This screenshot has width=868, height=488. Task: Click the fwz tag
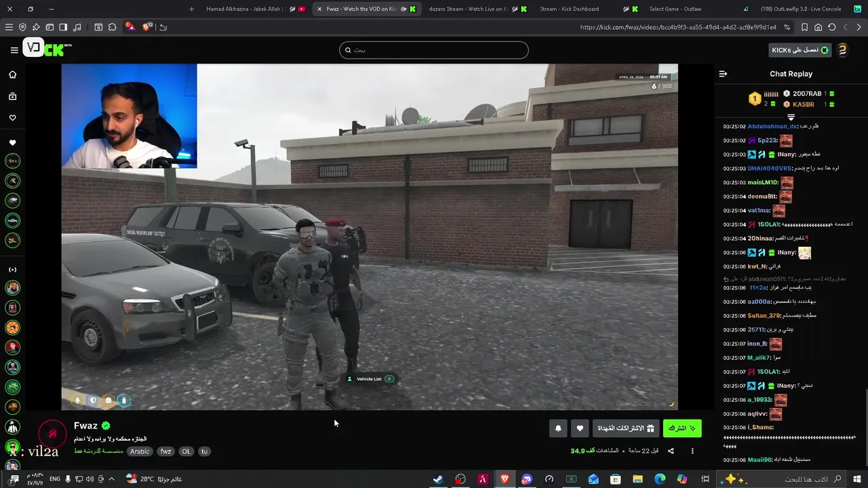[165, 451]
